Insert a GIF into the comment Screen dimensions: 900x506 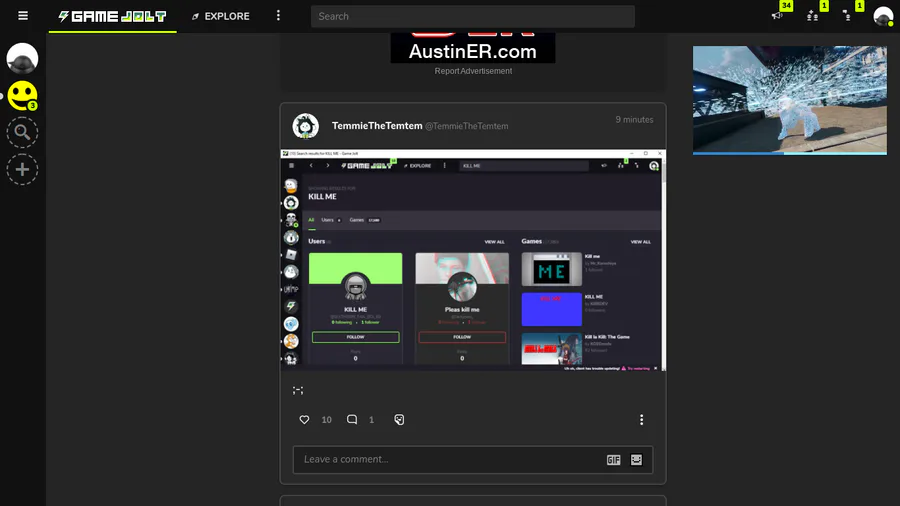click(613, 460)
